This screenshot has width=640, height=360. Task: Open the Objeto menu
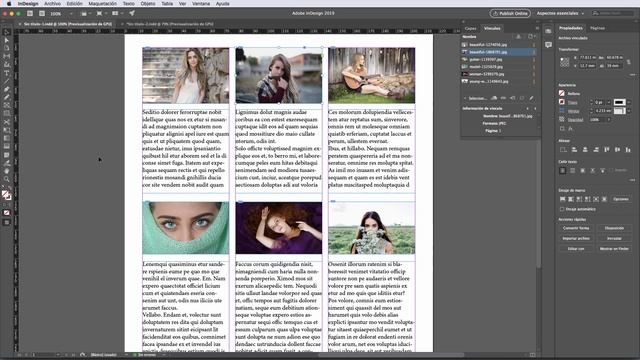pos(148,4)
